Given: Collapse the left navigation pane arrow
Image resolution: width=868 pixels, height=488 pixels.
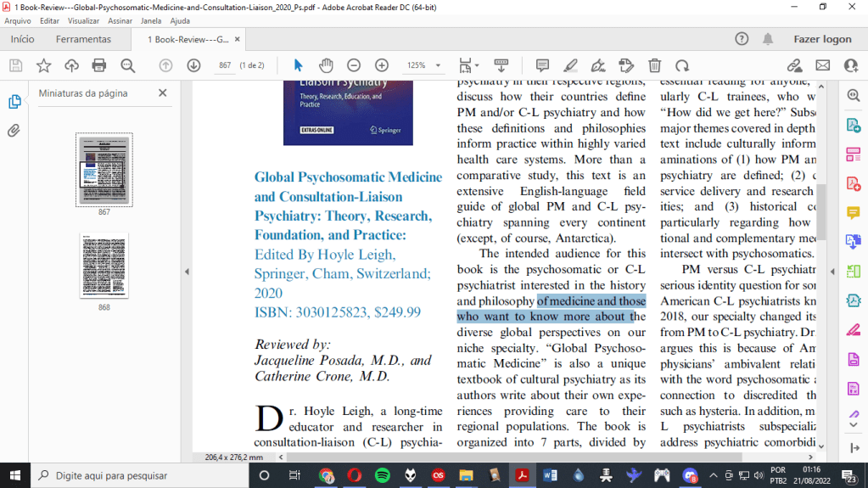Looking at the screenshot, I should point(187,272).
